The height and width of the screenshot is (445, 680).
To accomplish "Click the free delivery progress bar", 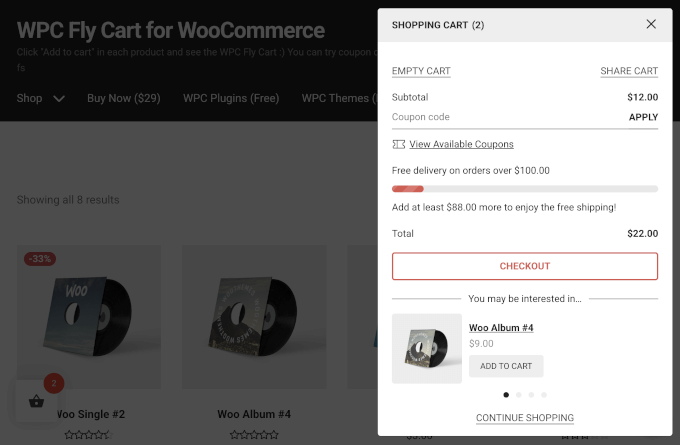I will click(525, 188).
